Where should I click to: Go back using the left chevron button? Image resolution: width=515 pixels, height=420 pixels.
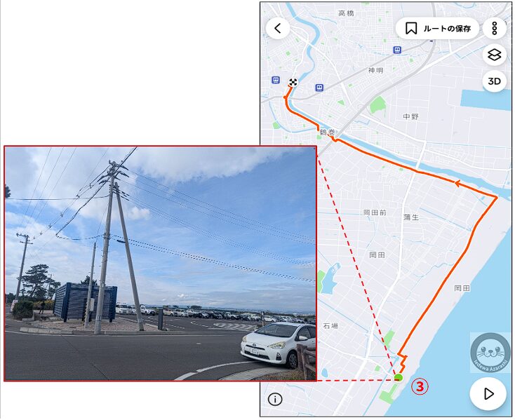278,28
